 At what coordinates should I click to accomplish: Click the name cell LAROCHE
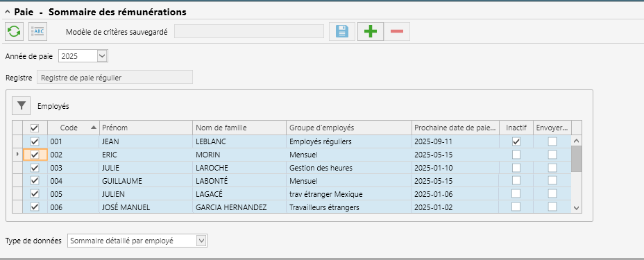[239, 168]
